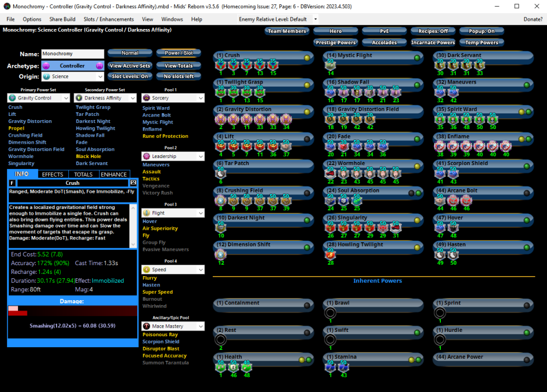Viewport: 547px width, 392px height.
Task: Click the first enhancement slot of Crush
Action: click(222, 66)
